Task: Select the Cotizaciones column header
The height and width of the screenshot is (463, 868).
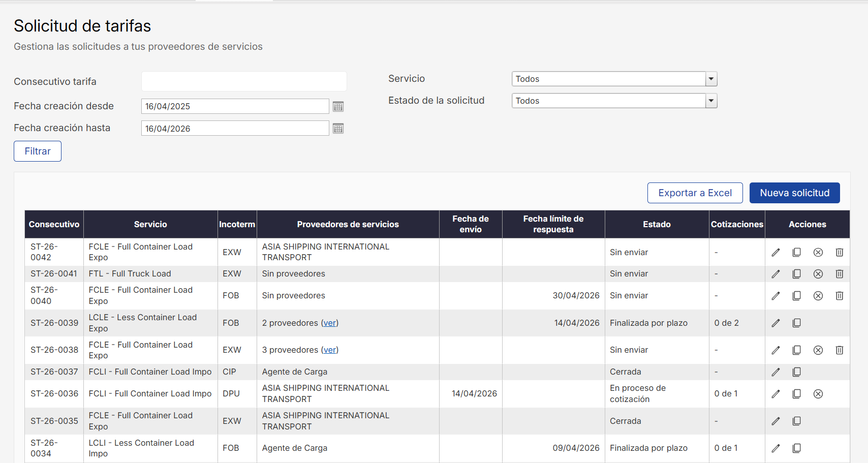Action: pyautogui.click(x=737, y=224)
